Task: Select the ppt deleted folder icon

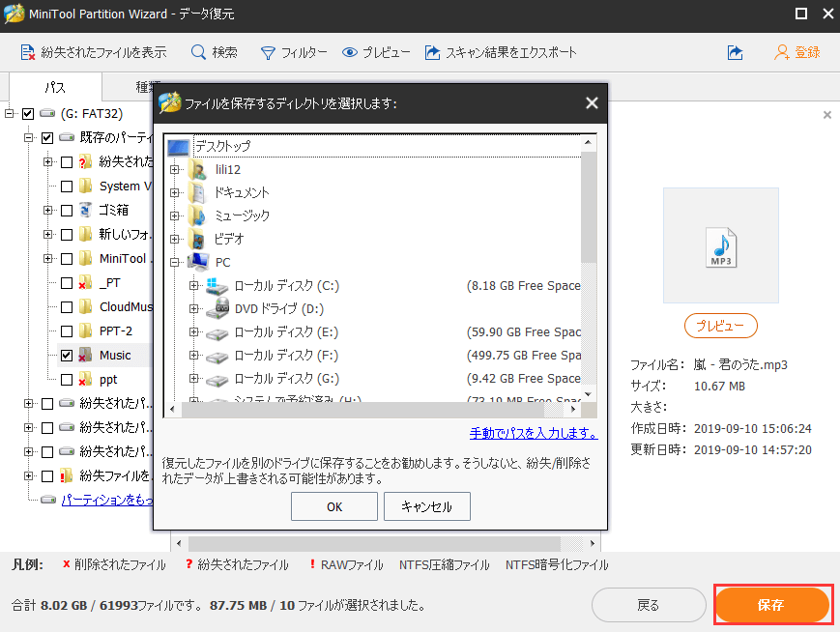Action: pos(85,380)
